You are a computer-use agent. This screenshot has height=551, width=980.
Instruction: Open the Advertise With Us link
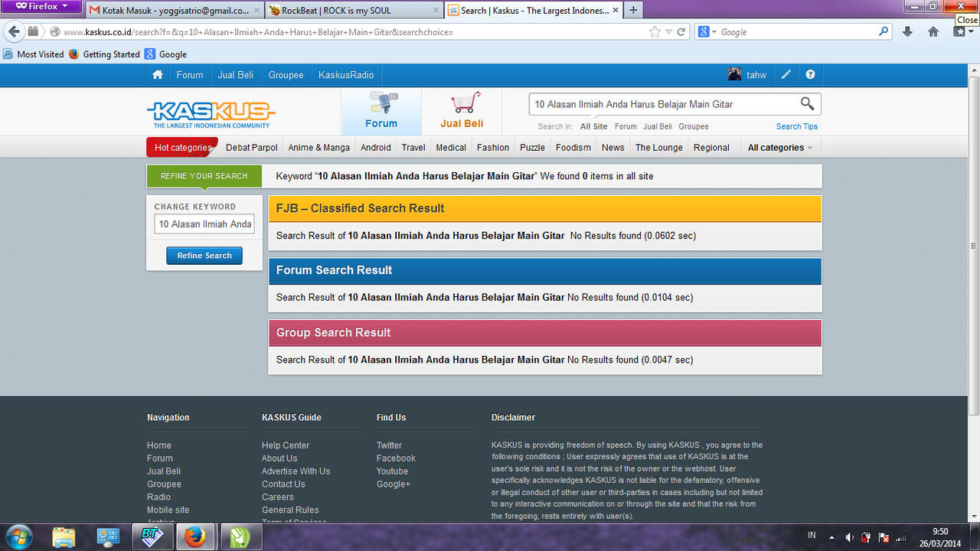[296, 471]
